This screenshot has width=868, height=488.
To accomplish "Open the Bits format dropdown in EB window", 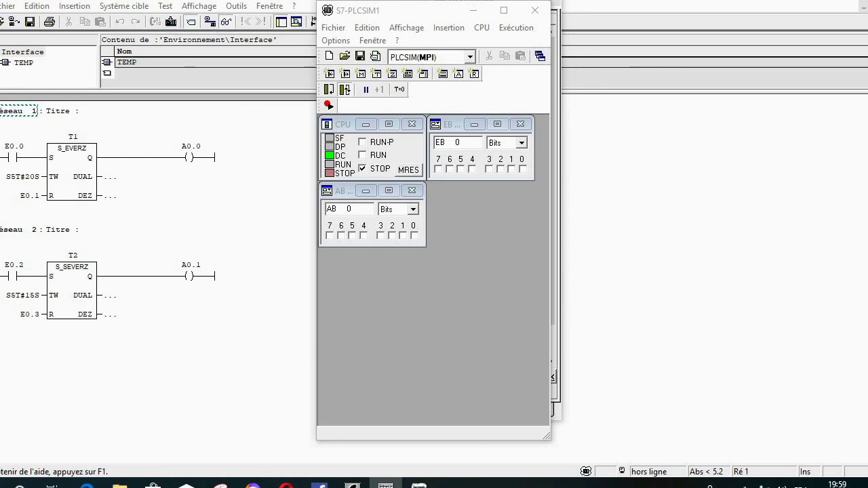I will pos(521,142).
